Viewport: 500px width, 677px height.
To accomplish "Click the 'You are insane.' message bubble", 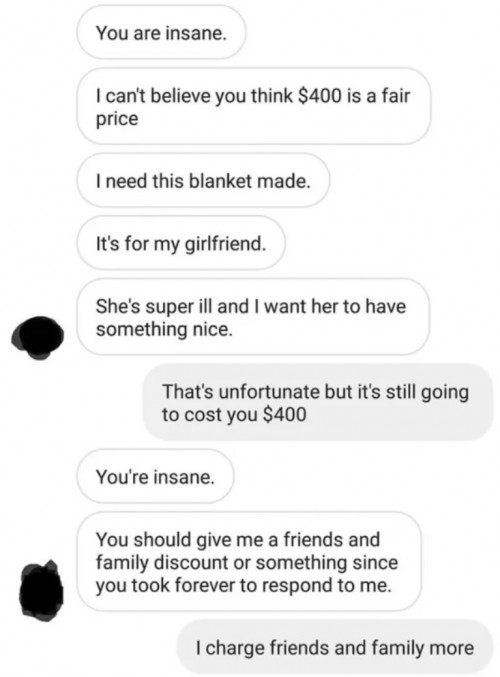I will (161, 33).
